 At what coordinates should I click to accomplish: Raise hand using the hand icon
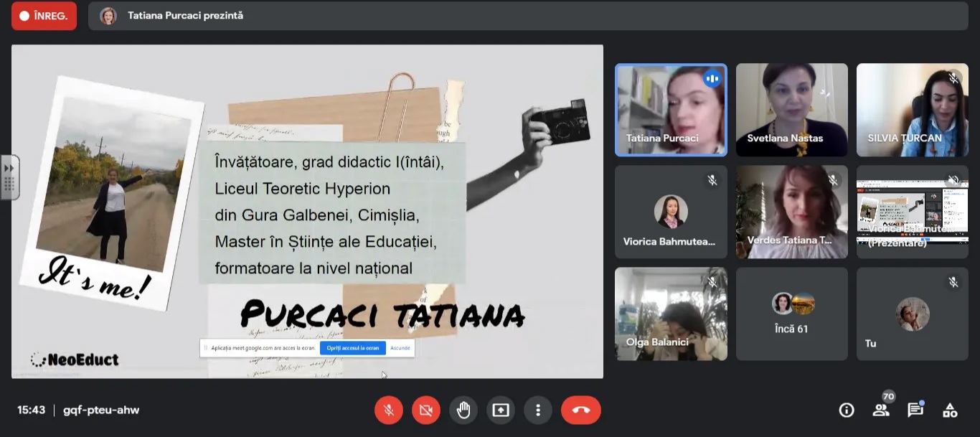coord(463,410)
